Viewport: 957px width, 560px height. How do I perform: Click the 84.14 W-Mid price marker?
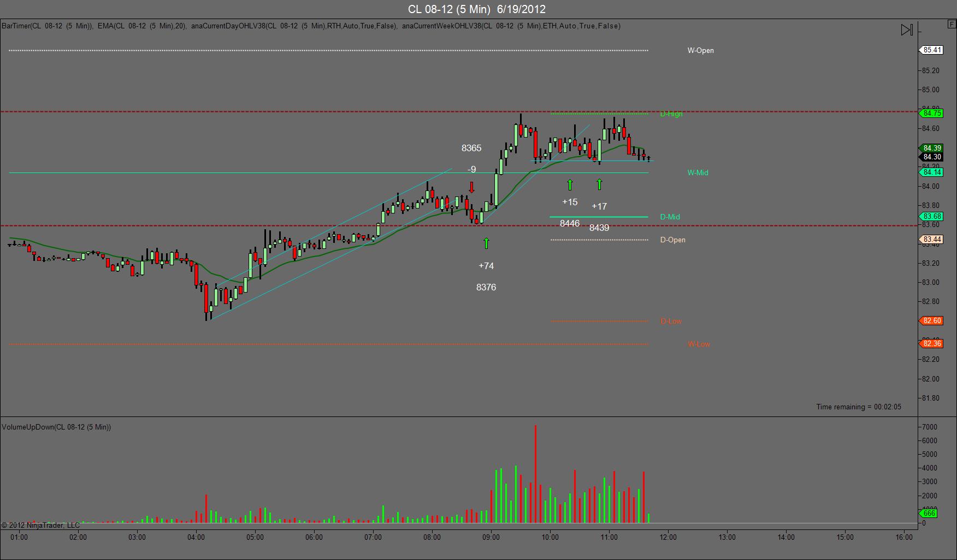point(932,172)
